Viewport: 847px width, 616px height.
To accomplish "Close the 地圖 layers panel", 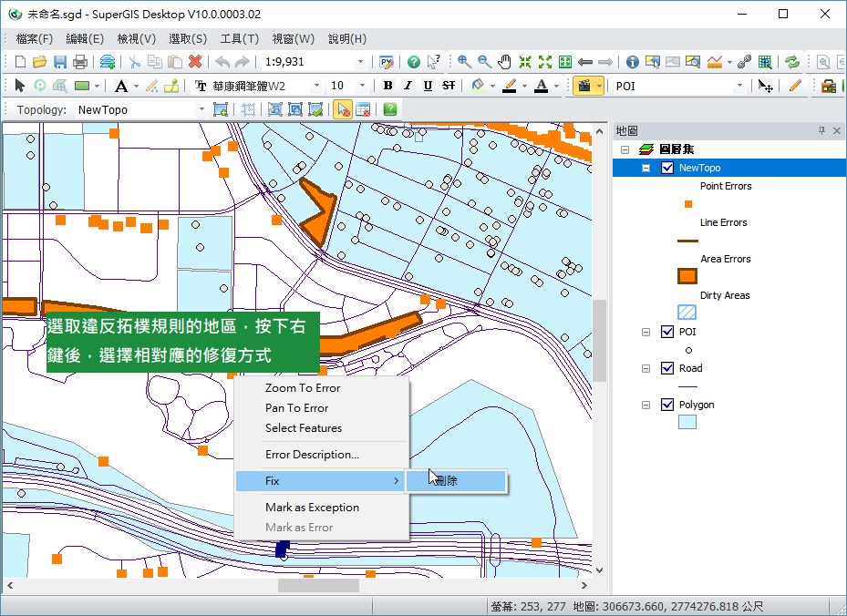I will (837, 130).
